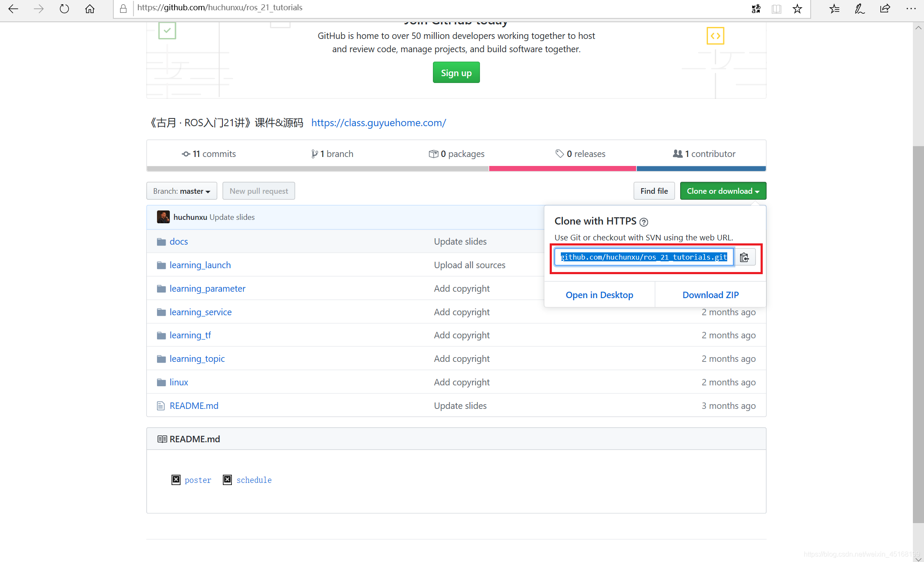924x562 pixels.
Task: Collapse the Clone or download dropdown
Action: point(723,191)
